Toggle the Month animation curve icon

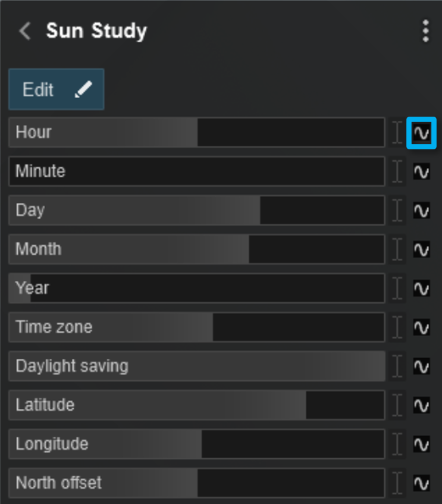tap(421, 249)
